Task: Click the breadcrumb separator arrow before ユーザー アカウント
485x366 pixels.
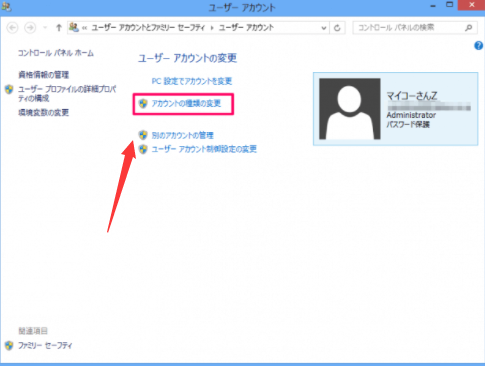Action: point(212,28)
